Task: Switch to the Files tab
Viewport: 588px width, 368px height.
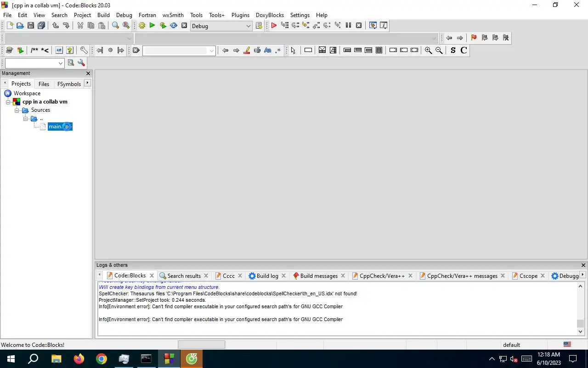Action: tap(44, 84)
